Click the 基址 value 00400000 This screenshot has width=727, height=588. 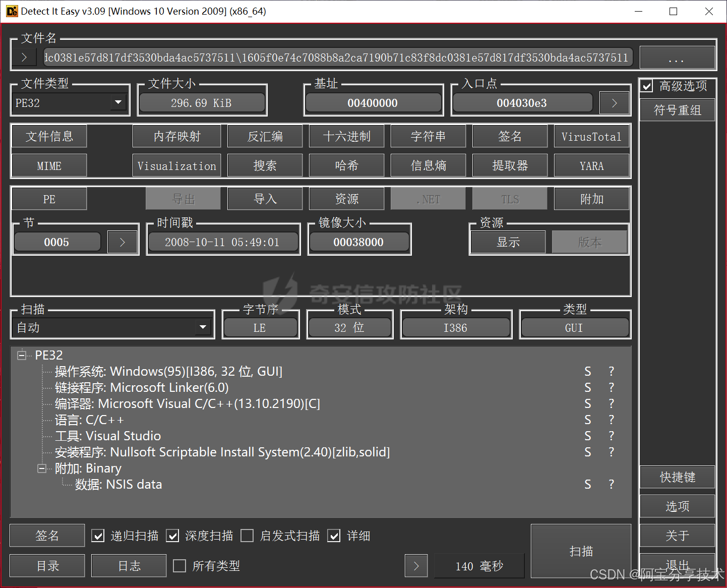(373, 103)
